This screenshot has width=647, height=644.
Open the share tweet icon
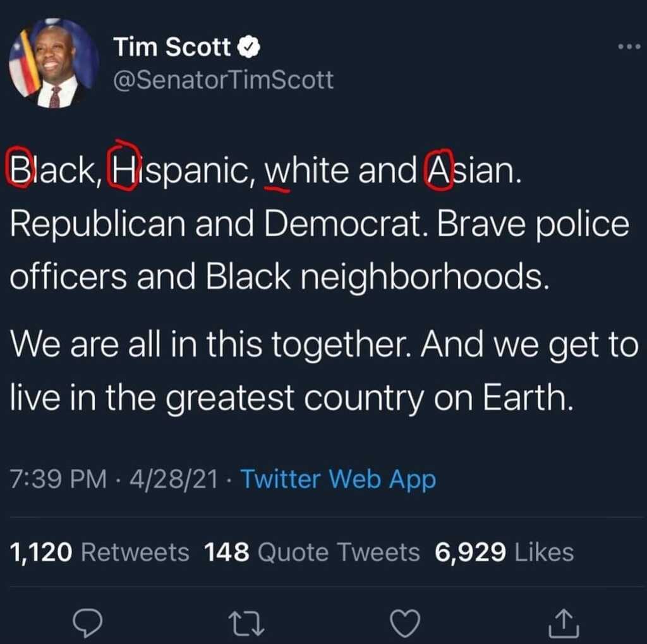pos(564,623)
